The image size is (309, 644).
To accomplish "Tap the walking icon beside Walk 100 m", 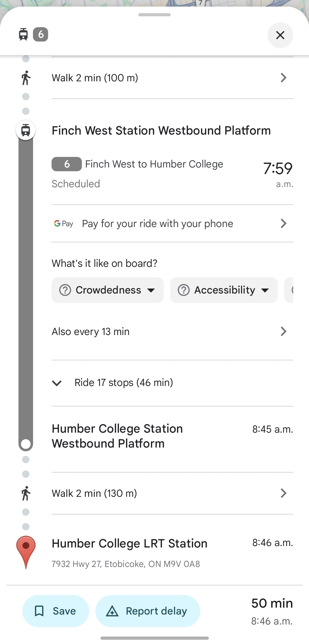I will tap(26, 78).
